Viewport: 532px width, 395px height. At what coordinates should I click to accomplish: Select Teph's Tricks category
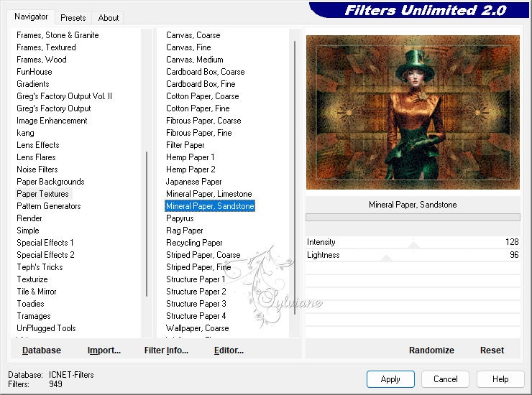(x=40, y=267)
